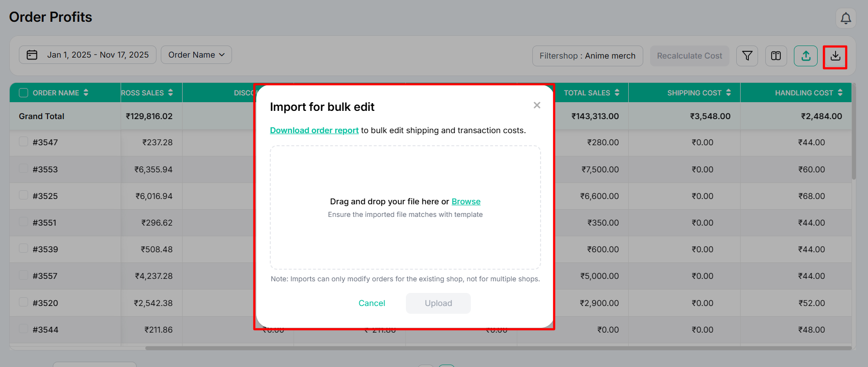Screen dimensions: 868x367
Task: Toggle the select-all orders checkbox
Action: 23,92
